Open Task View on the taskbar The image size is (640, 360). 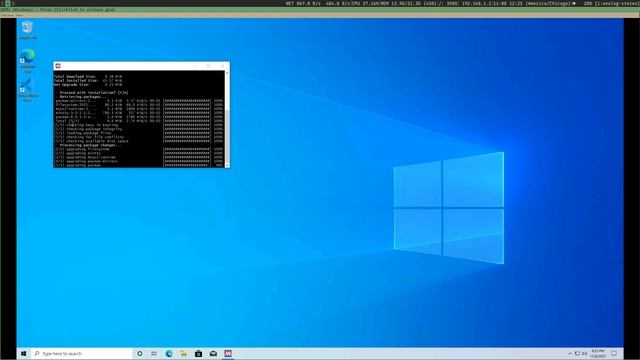(x=154, y=353)
